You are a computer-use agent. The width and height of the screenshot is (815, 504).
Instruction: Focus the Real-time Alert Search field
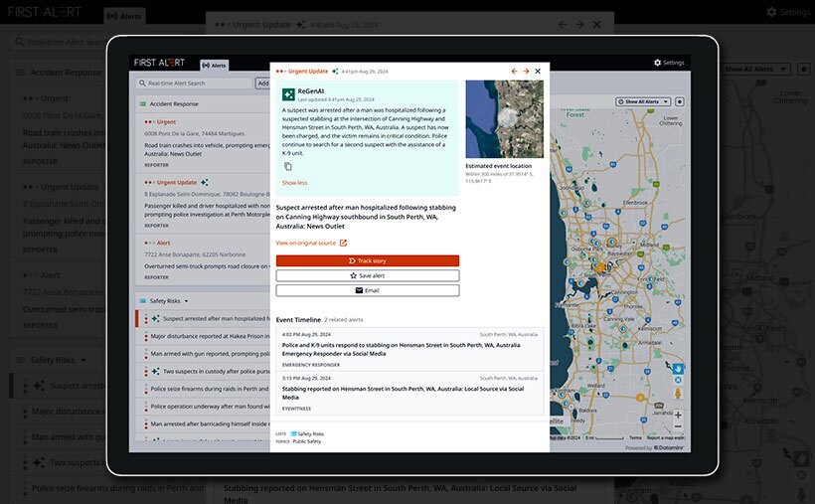(x=195, y=84)
